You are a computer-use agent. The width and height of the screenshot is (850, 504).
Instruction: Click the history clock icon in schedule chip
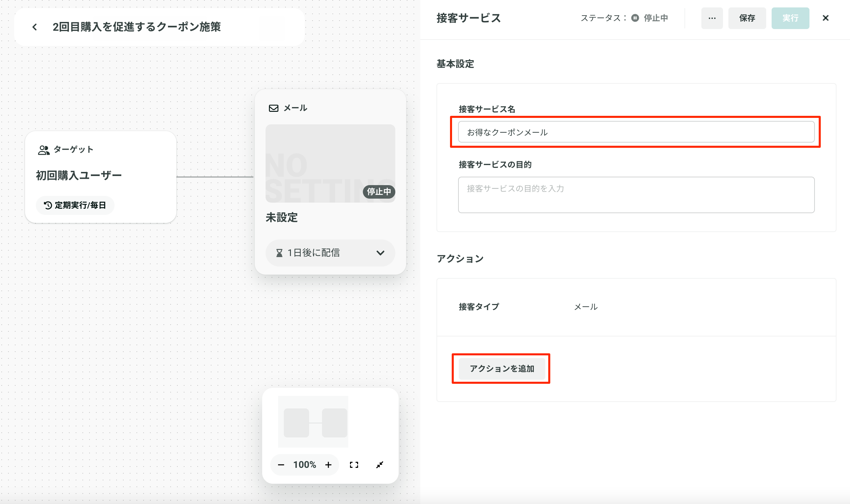48,205
